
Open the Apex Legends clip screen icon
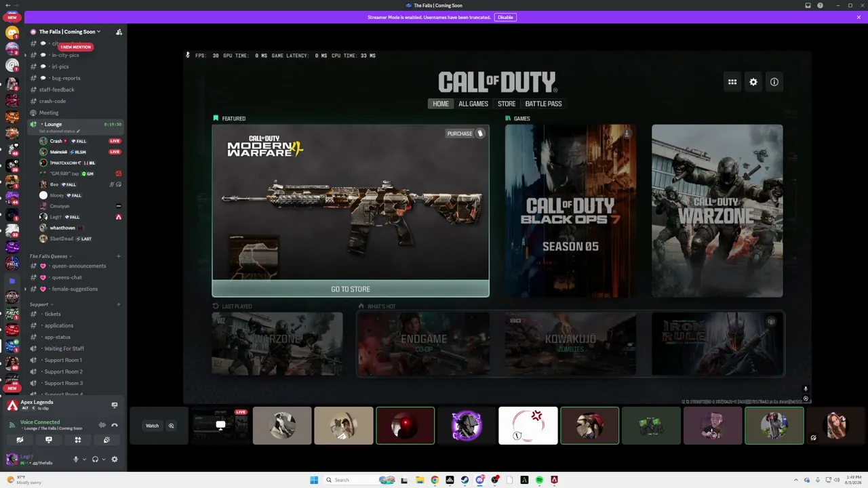[115, 405]
